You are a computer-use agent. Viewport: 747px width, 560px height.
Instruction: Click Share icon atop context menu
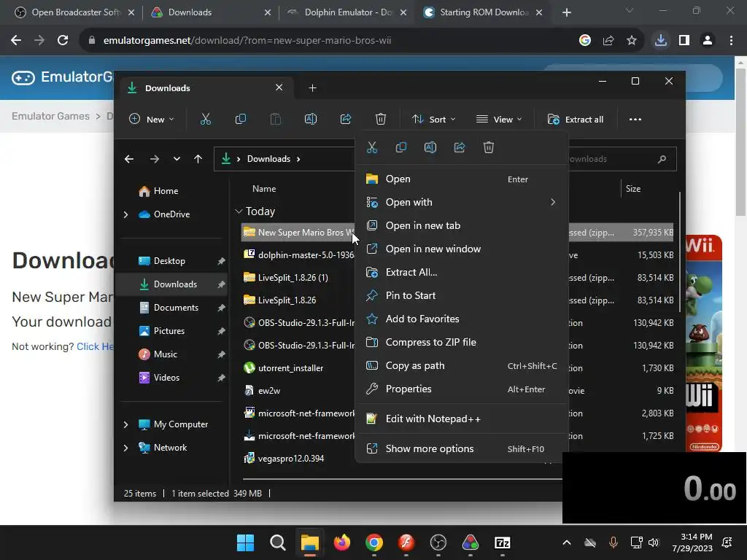[x=460, y=147]
